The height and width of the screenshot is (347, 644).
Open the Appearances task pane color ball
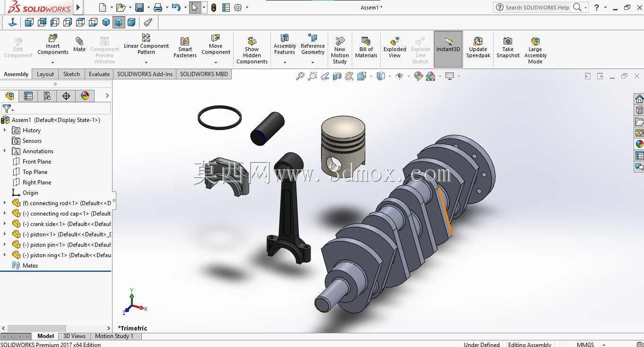639,144
